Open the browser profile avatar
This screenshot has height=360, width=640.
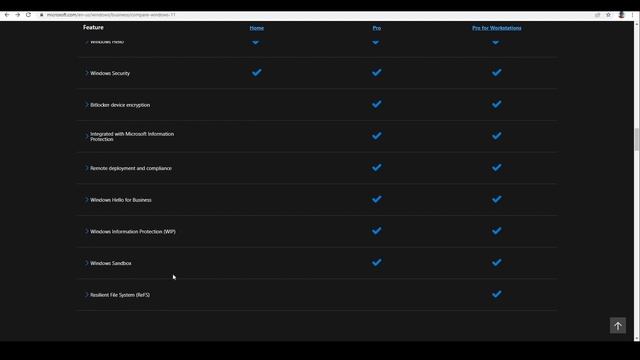621,15
